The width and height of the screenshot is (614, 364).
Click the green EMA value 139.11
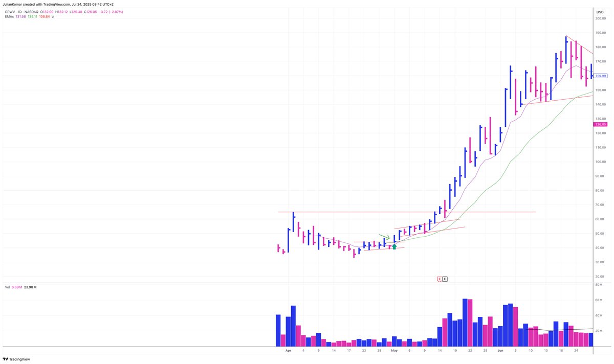coord(33,16)
